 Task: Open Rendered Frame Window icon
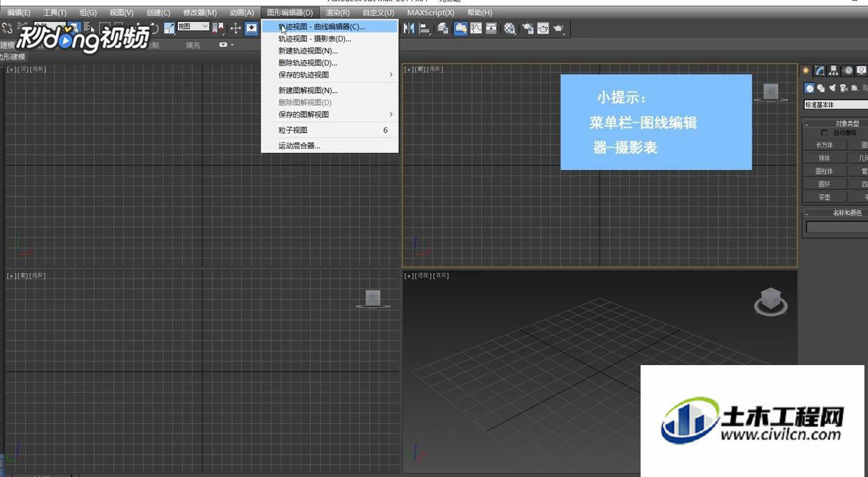click(543, 28)
